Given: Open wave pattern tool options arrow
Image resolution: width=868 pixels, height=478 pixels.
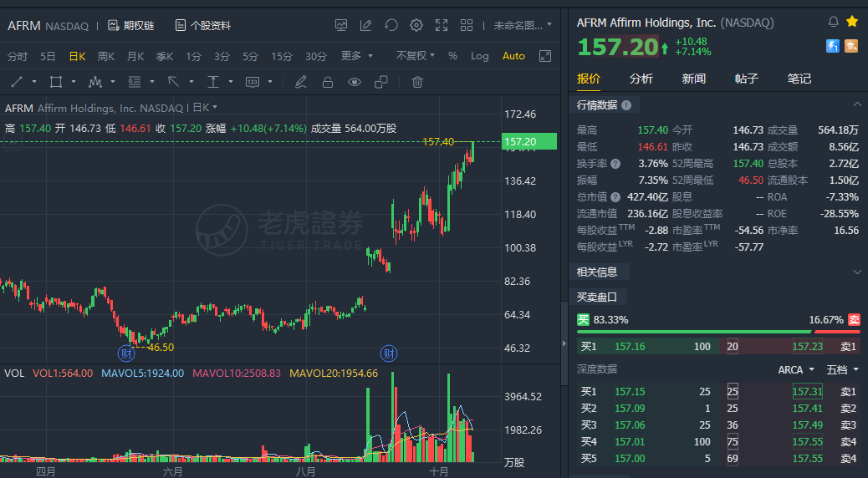Looking at the screenshot, I should [113, 82].
